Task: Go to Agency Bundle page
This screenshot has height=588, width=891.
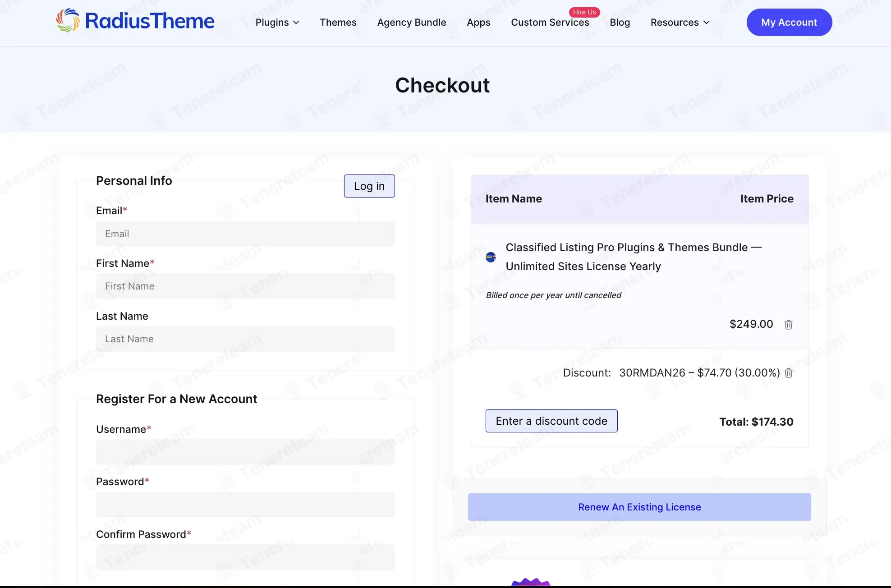Action: point(412,23)
